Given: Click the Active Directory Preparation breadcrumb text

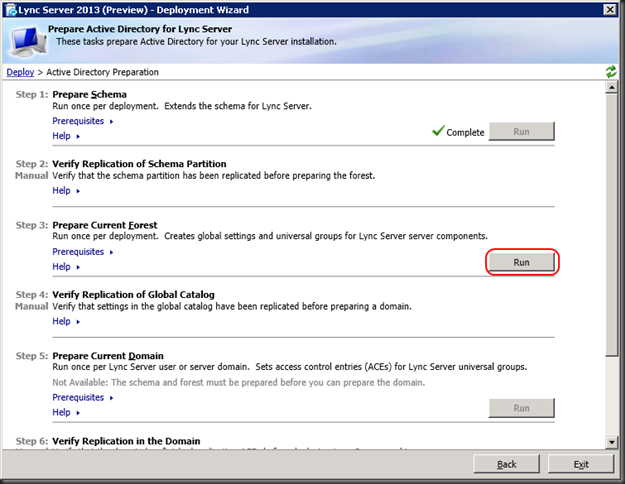Looking at the screenshot, I should pos(102,72).
